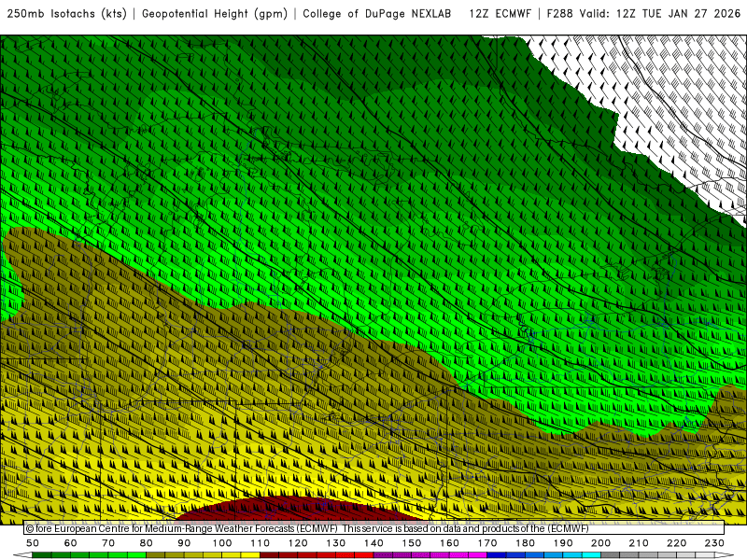Click the dark red jet core on map
The width and height of the screenshot is (747, 560).
(x=298, y=511)
